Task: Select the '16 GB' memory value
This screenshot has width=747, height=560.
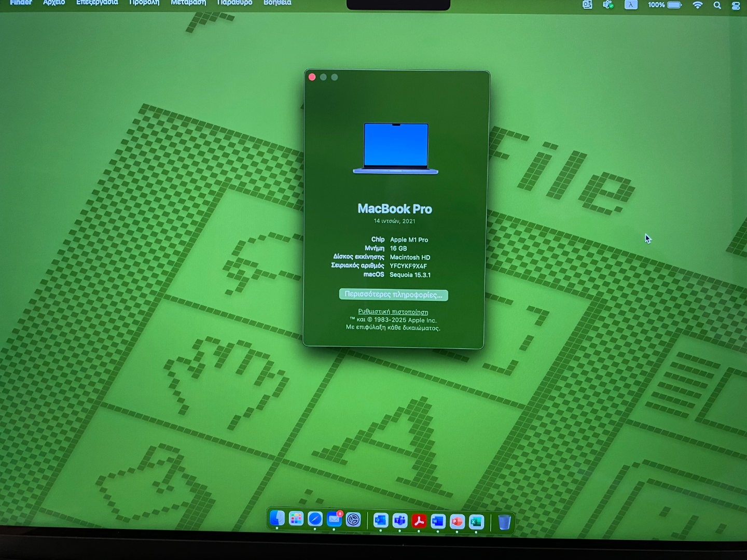Action: coord(398,248)
